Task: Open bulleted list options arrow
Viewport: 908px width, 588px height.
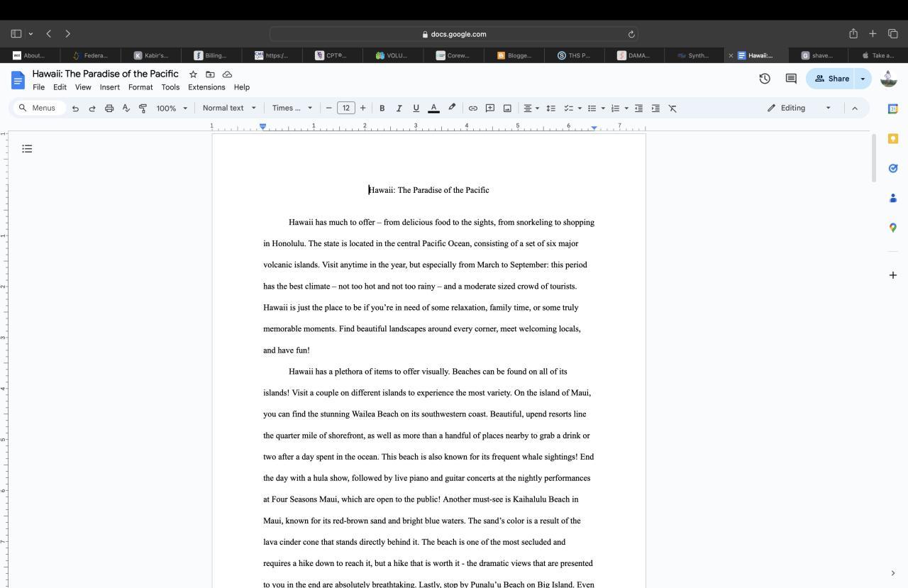Action: pos(603,108)
